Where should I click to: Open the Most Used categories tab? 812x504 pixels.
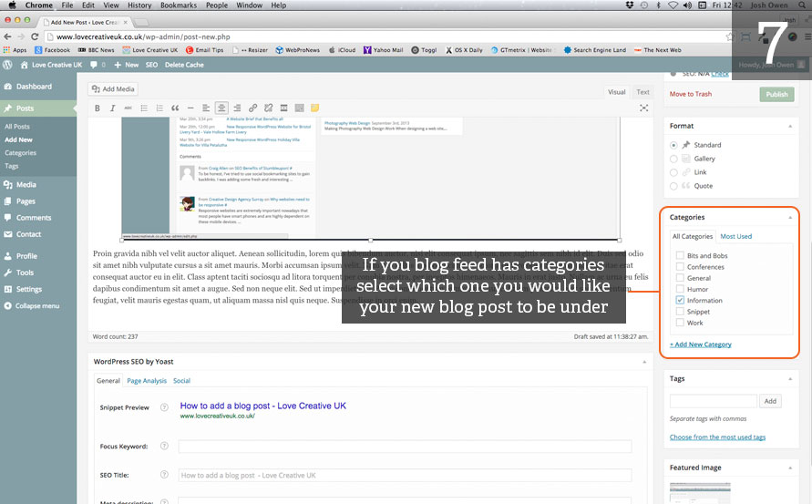[736, 236]
